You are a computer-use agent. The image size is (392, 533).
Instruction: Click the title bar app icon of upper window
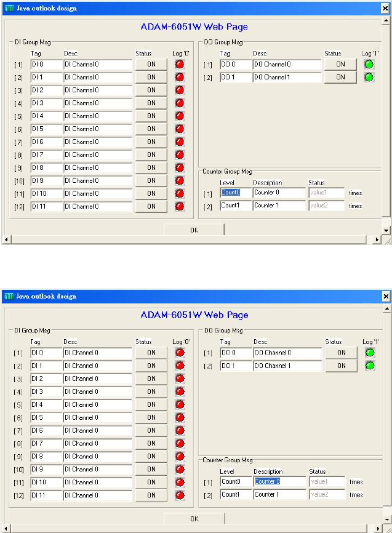tap(9, 8)
